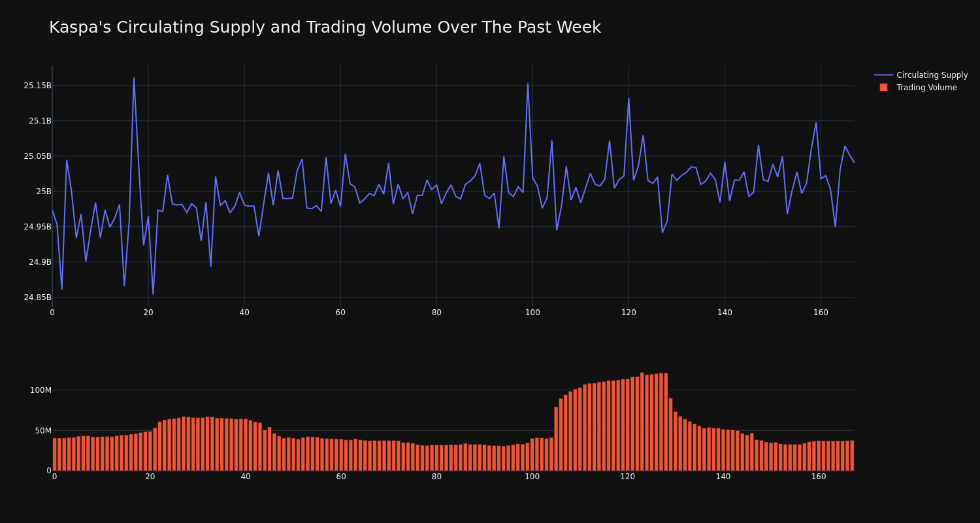Click lower chart x-axis label 60
This screenshot has width=980, height=523.
point(341,477)
